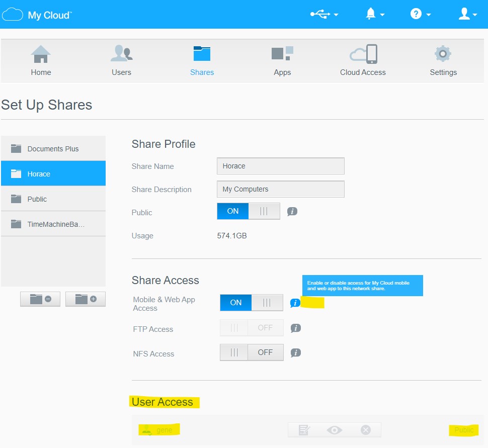Screen dimensions: 488x448
Task: Select the Shares tab
Action: tap(202, 61)
